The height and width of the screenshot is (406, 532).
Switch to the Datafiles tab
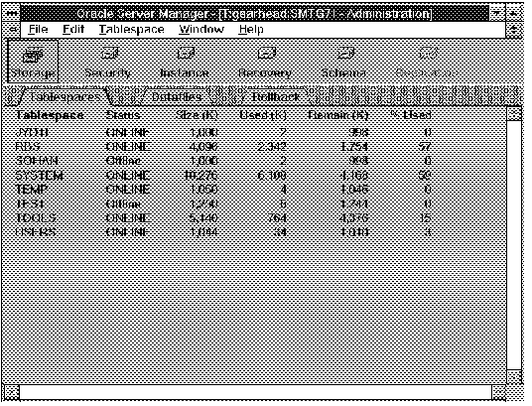pyautogui.click(x=177, y=97)
